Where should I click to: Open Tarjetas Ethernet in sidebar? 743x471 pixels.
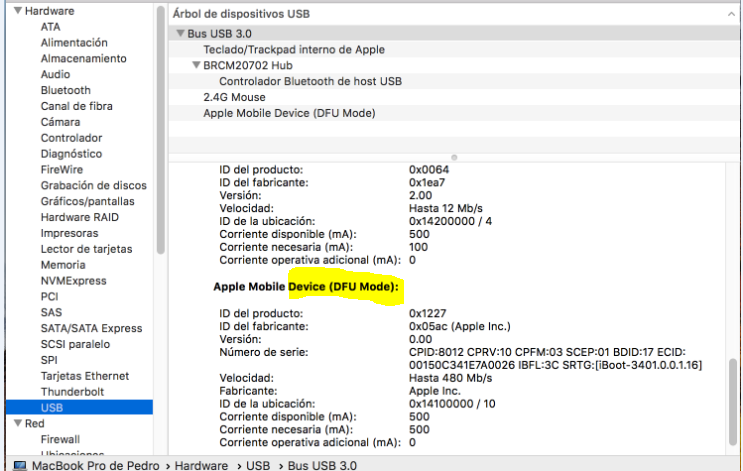[x=84, y=376]
